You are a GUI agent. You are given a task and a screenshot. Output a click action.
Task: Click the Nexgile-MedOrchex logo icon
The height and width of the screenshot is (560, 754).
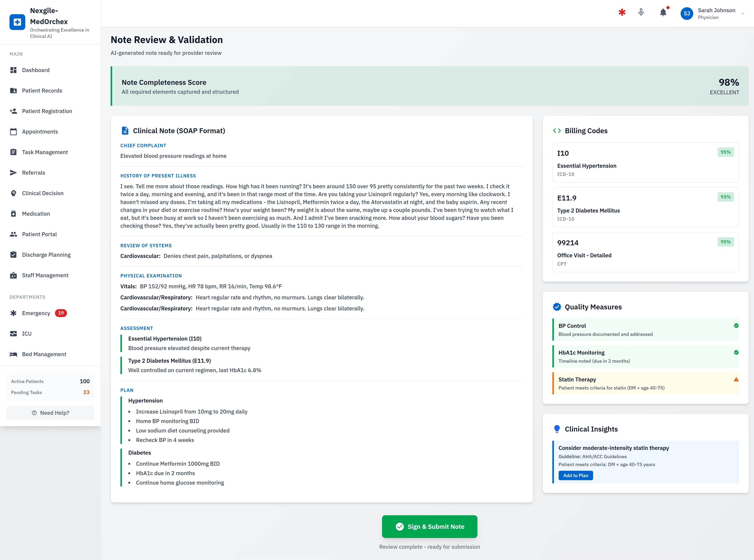[x=17, y=22]
